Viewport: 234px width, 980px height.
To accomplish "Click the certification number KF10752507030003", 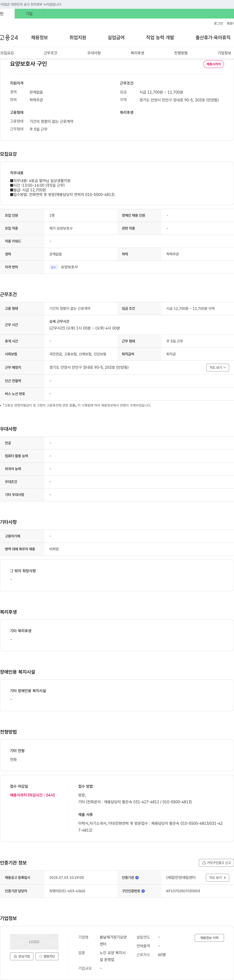I will [x=183, y=891].
